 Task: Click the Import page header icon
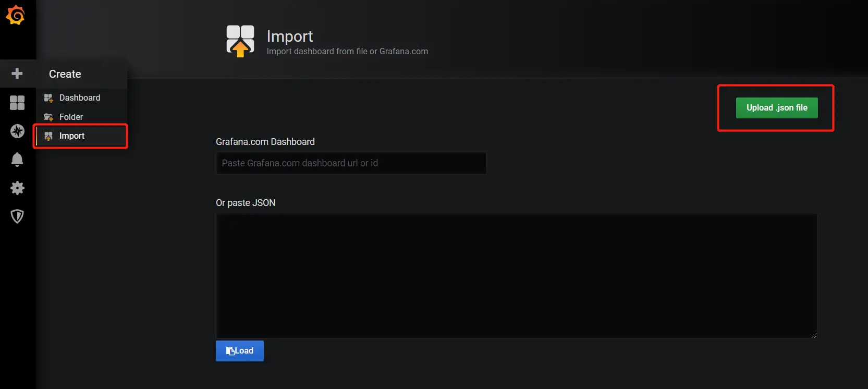[240, 41]
